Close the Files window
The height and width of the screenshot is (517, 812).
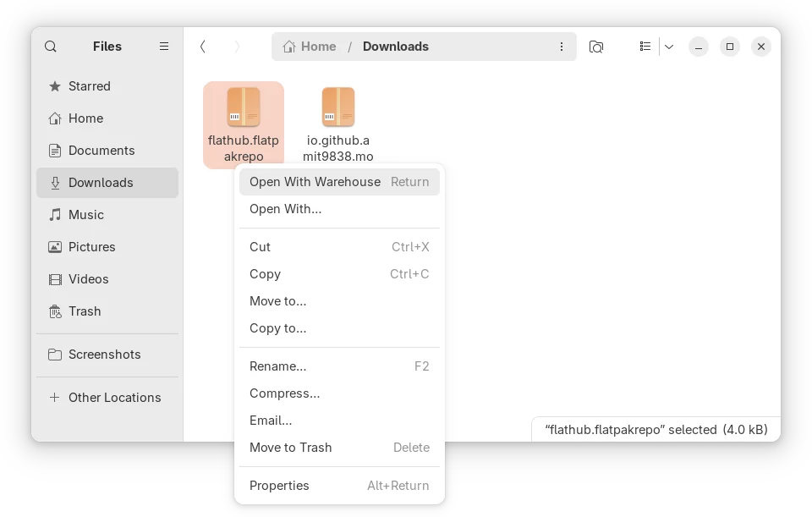(760, 47)
